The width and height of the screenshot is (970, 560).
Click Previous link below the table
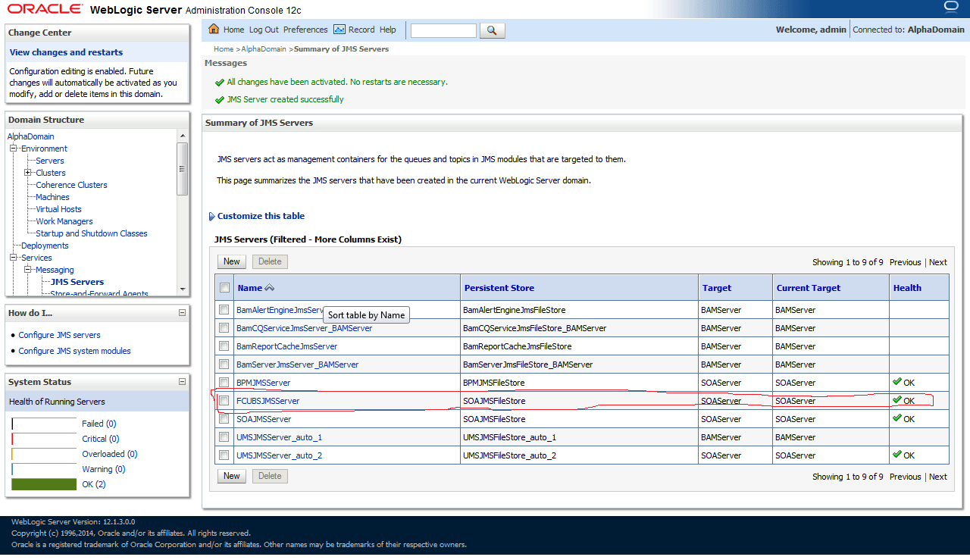point(906,477)
